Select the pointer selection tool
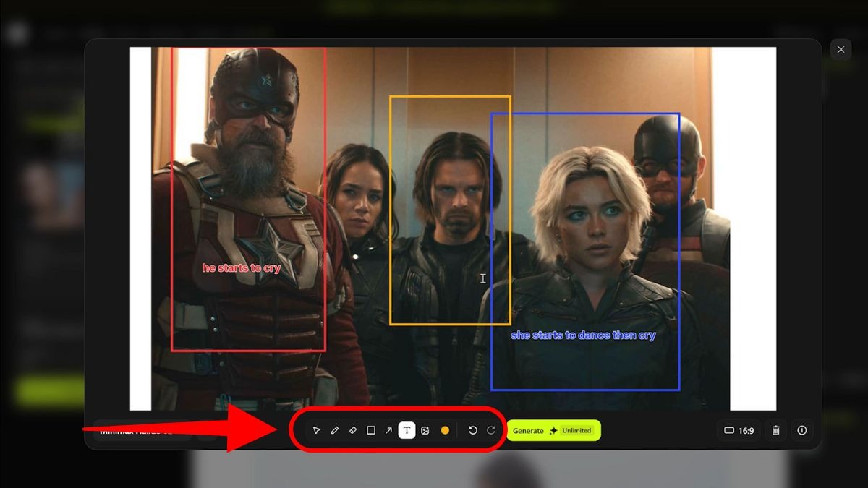This screenshot has width=868, height=488. (x=317, y=430)
